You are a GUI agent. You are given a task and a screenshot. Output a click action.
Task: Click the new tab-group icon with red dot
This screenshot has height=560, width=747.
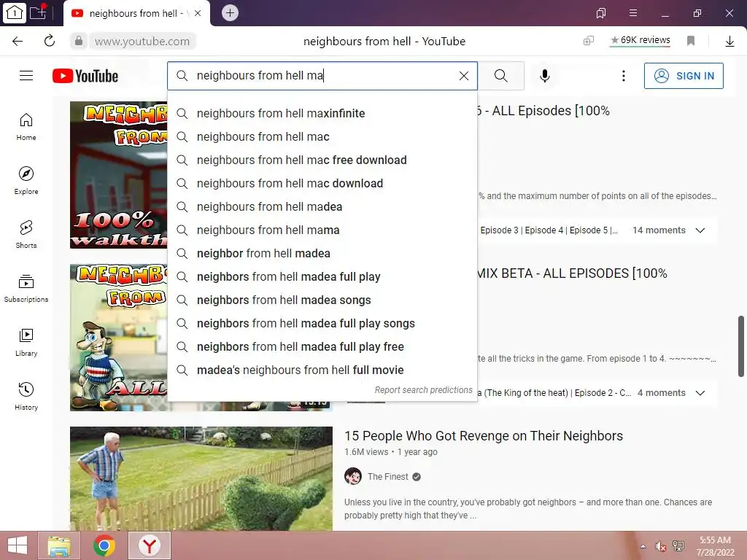(x=38, y=12)
